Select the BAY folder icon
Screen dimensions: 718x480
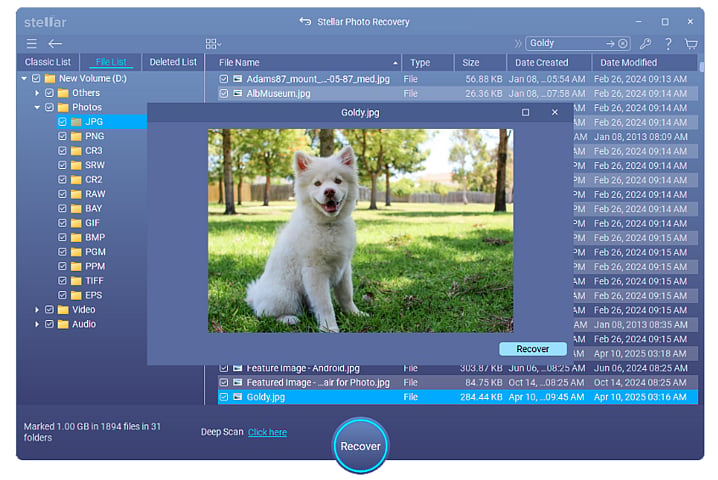click(76, 208)
